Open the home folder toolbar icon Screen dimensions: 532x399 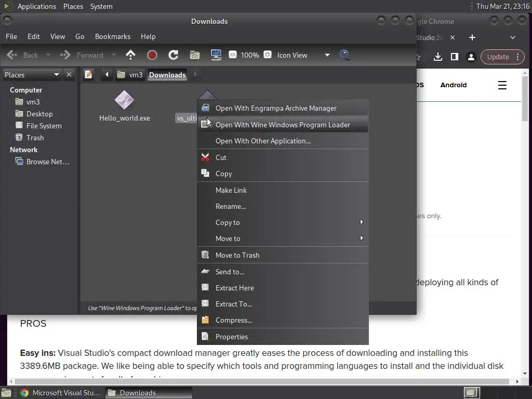tap(195, 55)
